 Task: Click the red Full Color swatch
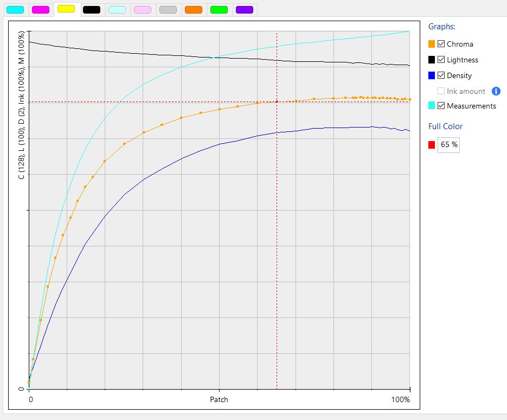point(432,145)
